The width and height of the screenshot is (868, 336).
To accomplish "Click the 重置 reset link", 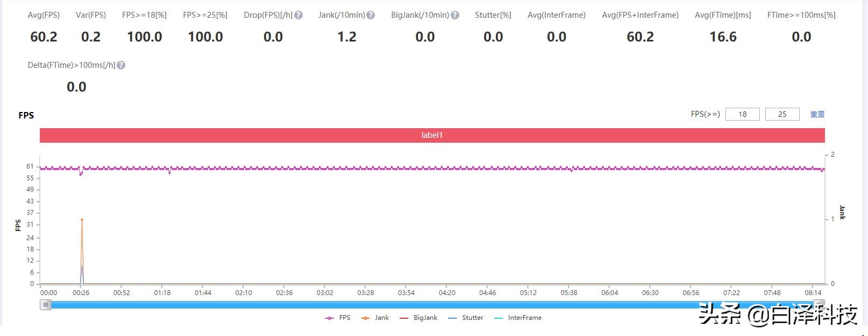I will (817, 114).
